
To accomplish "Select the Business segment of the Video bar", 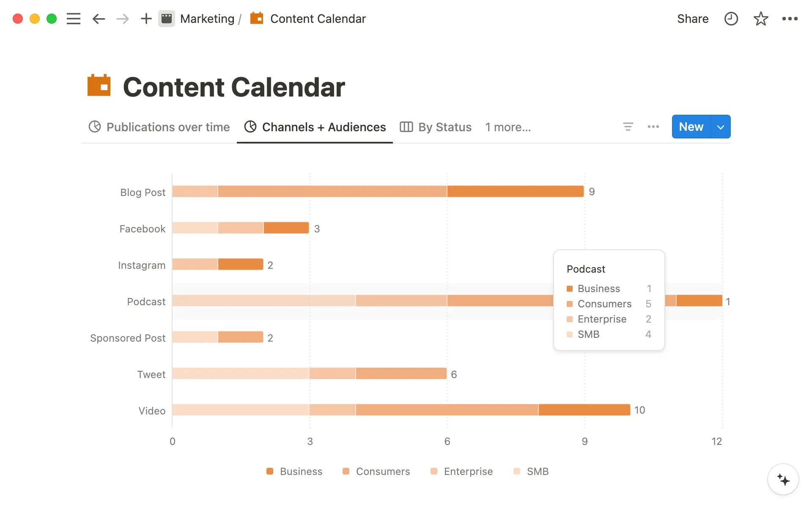I will point(584,410).
